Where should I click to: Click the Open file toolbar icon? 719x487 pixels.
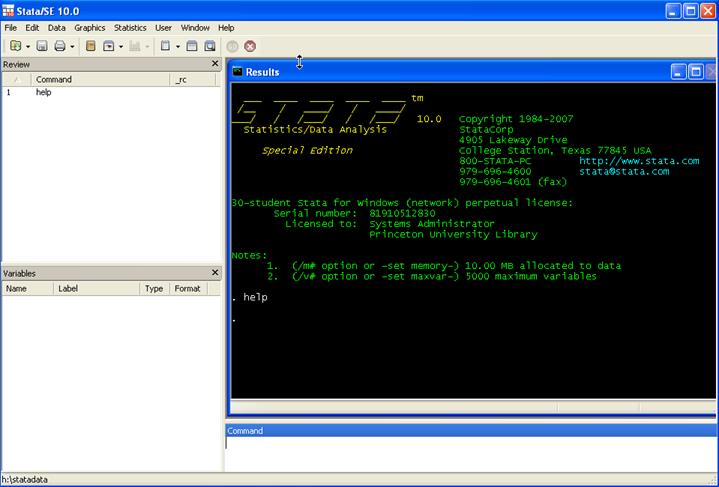tap(15, 46)
